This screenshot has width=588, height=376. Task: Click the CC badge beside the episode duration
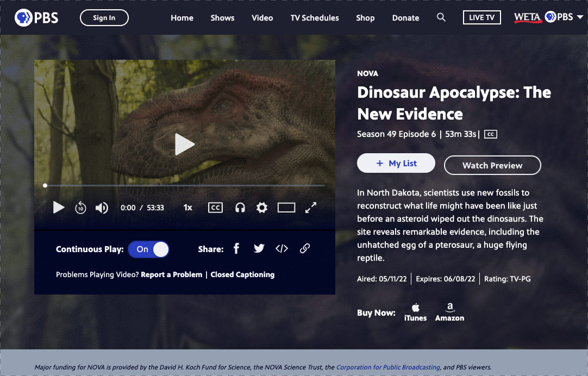491,134
